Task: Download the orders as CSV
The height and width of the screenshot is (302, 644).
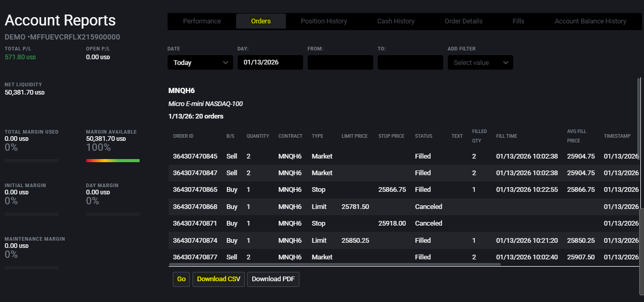Action: click(x=218, y=279)
